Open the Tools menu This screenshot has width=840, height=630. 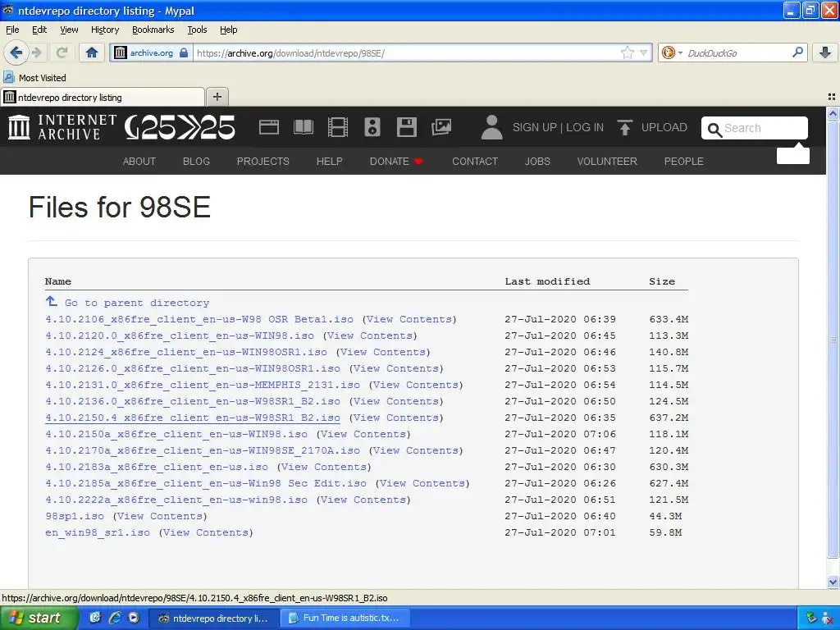(197, 30)
